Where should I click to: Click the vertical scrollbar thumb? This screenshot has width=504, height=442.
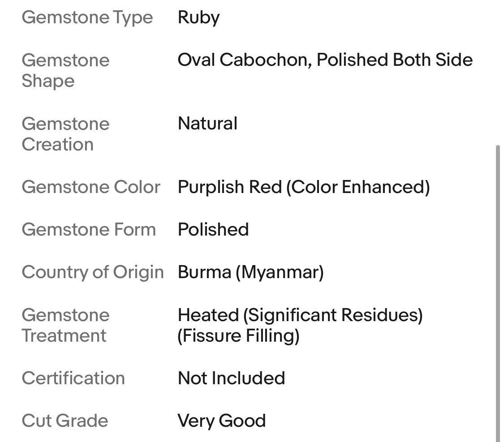(x=498, y=291)
